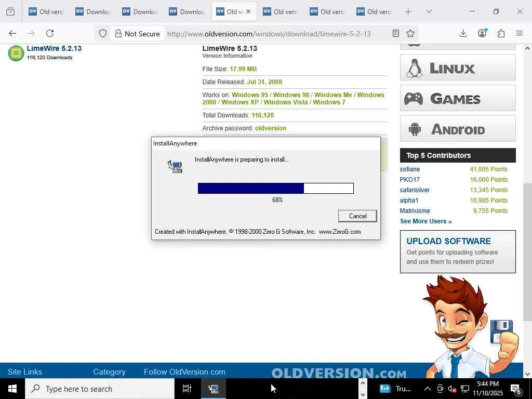The height and width of the screenshot is (399, 532).
Task: Click the green LimeWire logo icon
Action: (16, 53)
